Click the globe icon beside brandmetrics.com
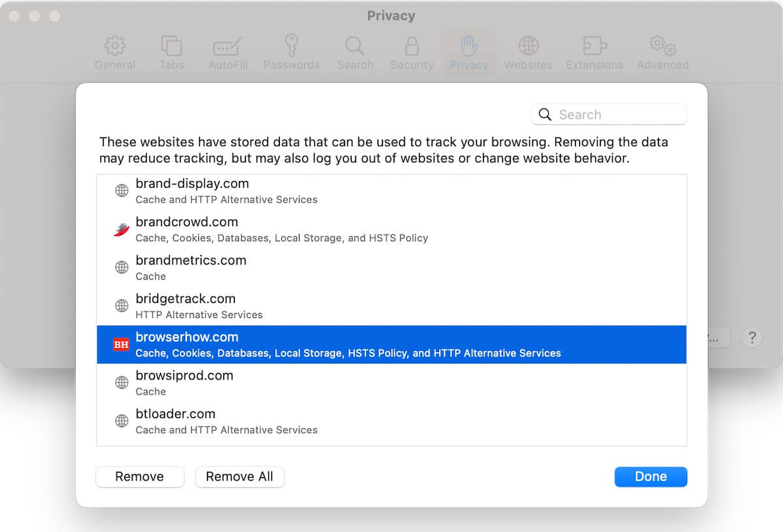 (121, 267)
